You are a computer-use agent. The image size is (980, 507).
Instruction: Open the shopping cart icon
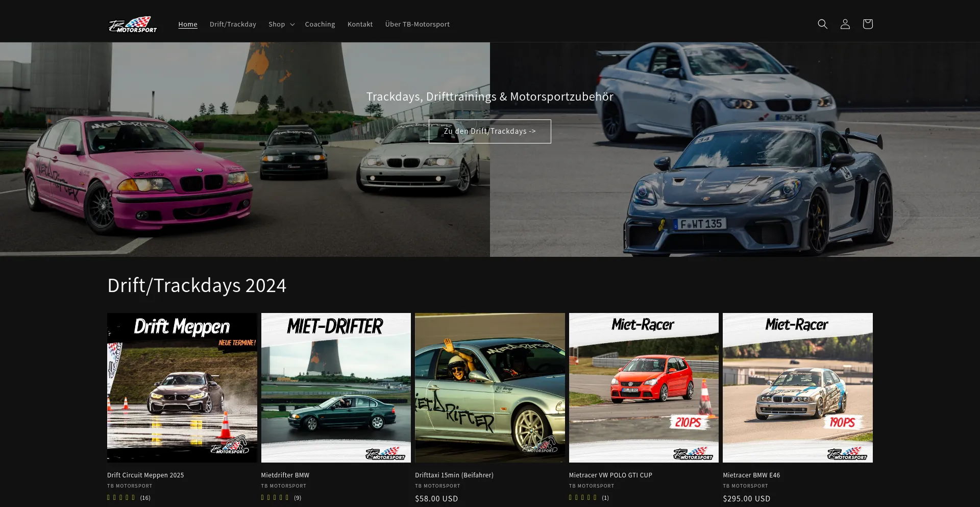click(x=867, y=24)
